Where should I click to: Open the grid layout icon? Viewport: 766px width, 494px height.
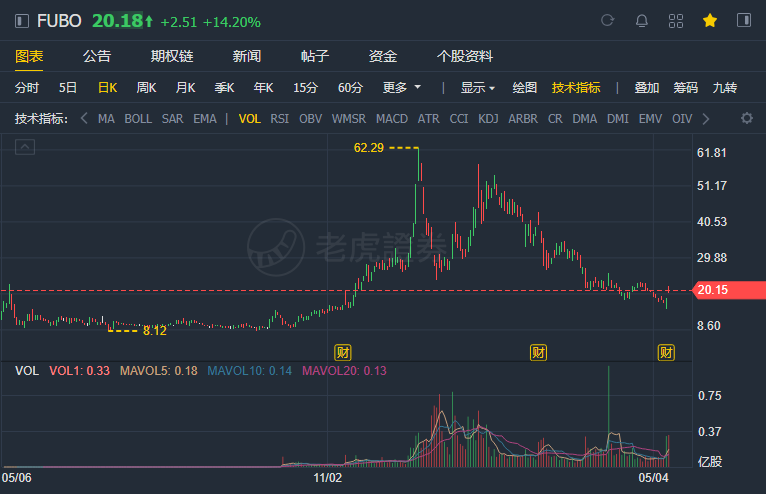676,21
